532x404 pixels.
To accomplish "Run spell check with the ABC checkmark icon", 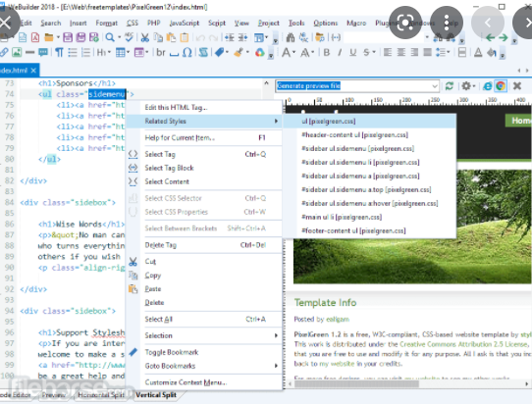I will pyautogui.click(x=129, y=37).
